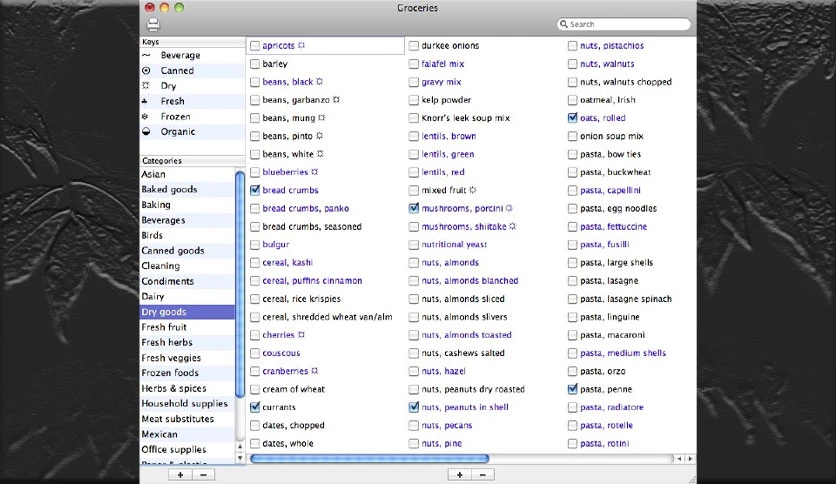Click the dry symbol beside mixed fruit
The height and width of the screenshot is (484, 836).
472,190
